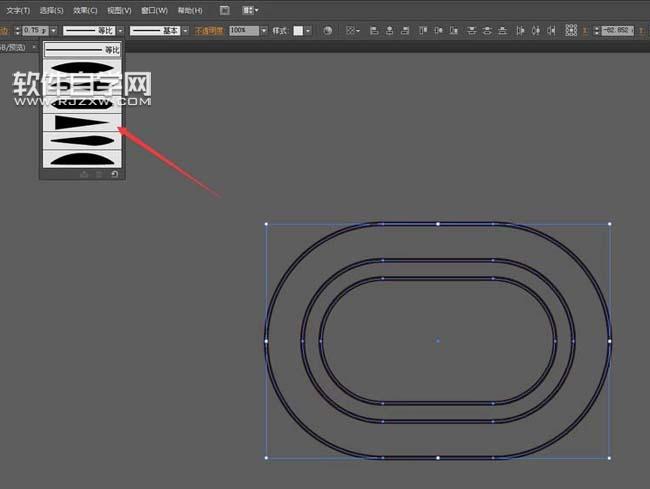Open the 等比 variable width profile dropdown
This screenshot has width=650, height=489.
point(120,31)
